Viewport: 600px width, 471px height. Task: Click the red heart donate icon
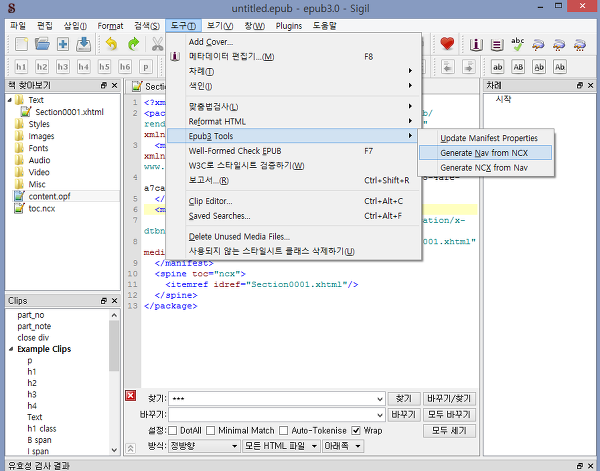tap(447, 43)
